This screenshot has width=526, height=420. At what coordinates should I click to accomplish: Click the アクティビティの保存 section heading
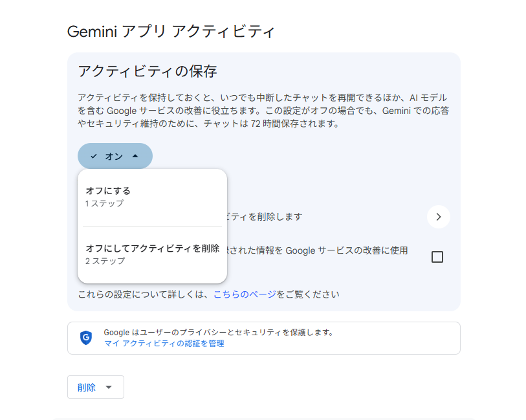coord(147,71)
